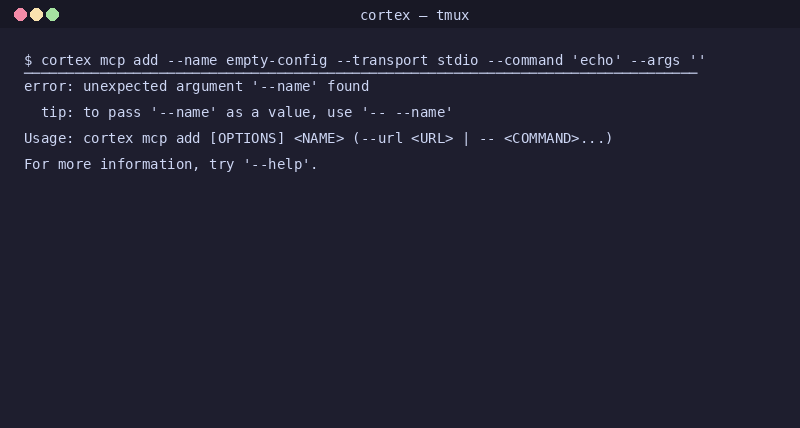
Task: Click 'empty-config' in the typed command
Action: point(277,60)
